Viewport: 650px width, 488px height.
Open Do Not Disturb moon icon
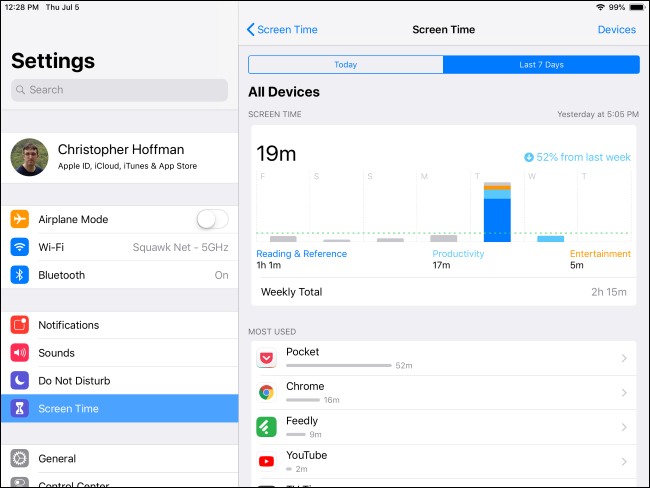click(20, 381)
